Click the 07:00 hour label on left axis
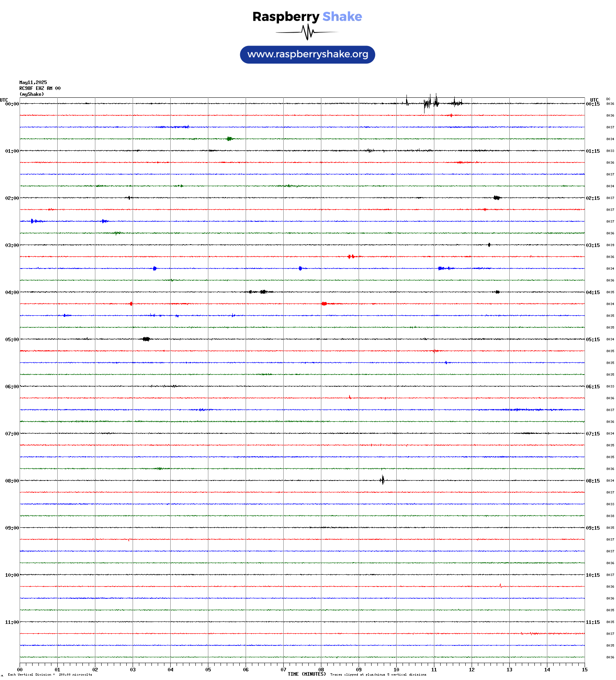This screenshot has width=616, height=680. [12, 434]
